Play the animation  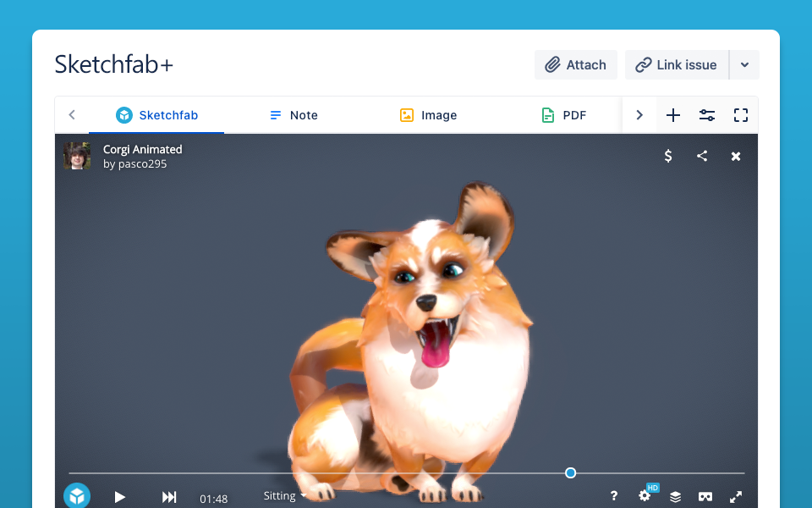[x=119, y=497]
